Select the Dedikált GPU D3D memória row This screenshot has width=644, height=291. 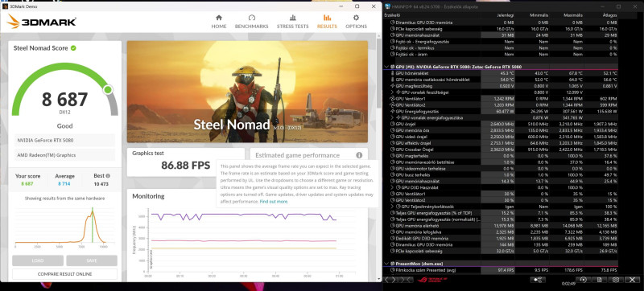(x=501, y=238)
